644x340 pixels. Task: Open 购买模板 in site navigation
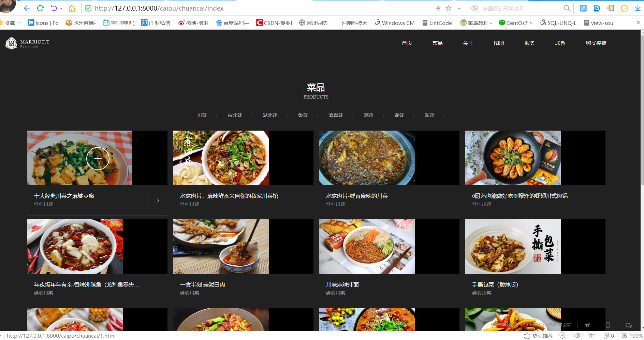coord(596,43)
